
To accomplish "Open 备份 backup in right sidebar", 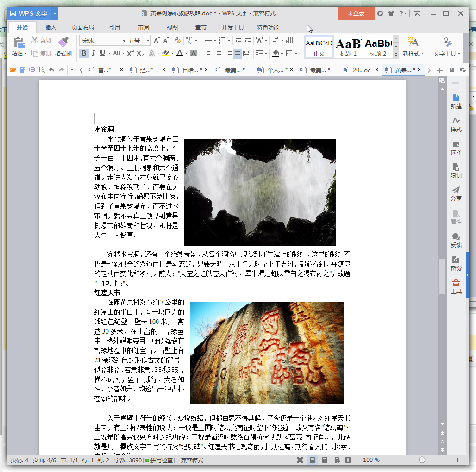I will (456, 264).
